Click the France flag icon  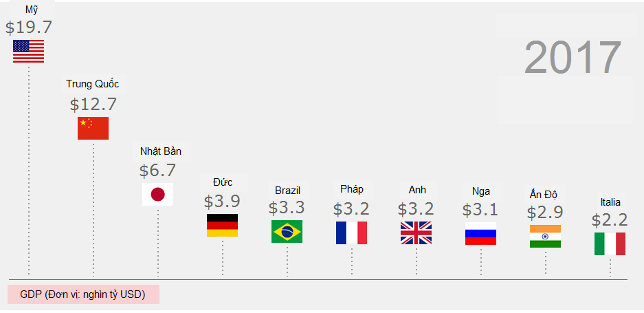(x=351, y=233)
